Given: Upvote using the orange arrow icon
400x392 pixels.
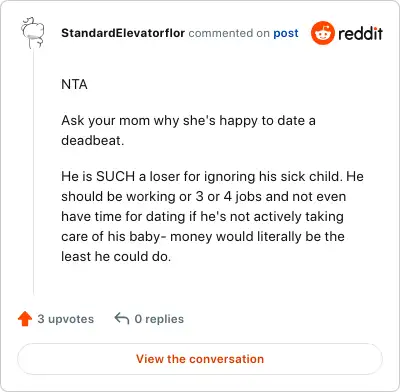Looking at the screenshot, I should click(25, 319).
